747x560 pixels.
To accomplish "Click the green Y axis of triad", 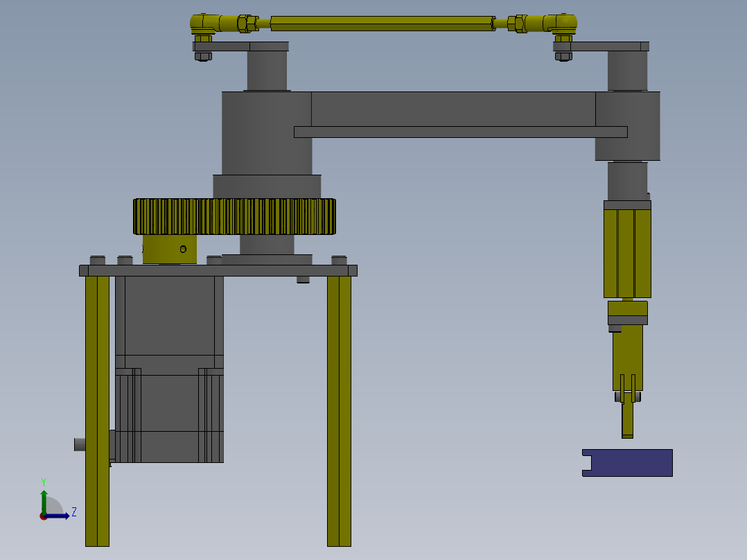I will 44,502.
